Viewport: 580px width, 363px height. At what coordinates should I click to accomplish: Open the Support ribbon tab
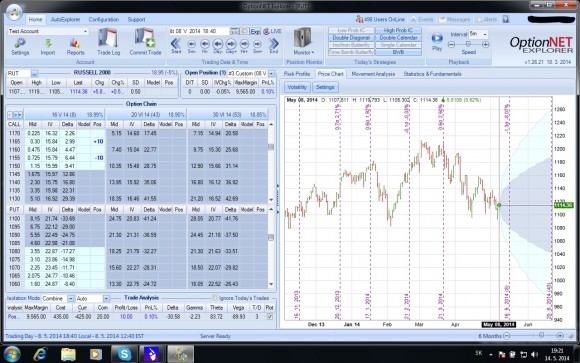coord(136,20)
